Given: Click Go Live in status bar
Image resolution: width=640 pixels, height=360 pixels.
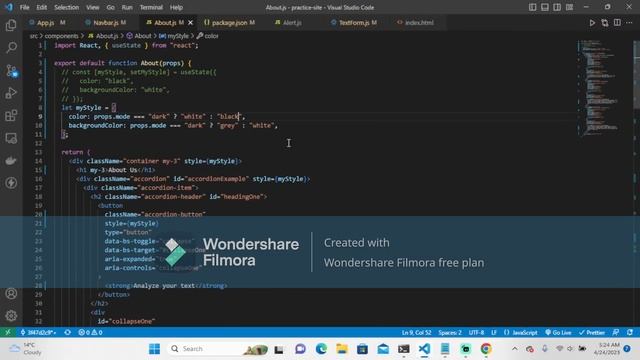Looking at the screenshot, I should point(558,332).
